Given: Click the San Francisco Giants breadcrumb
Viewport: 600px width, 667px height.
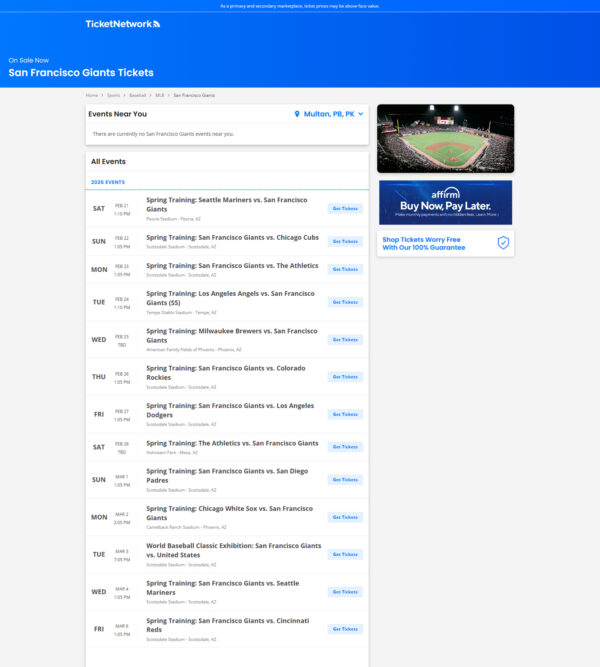Looking at the screenshot, I should coord(194,95).
